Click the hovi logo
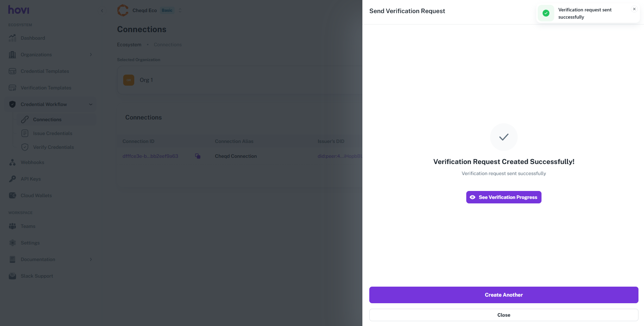644x326 pixels. click(19, 10)
